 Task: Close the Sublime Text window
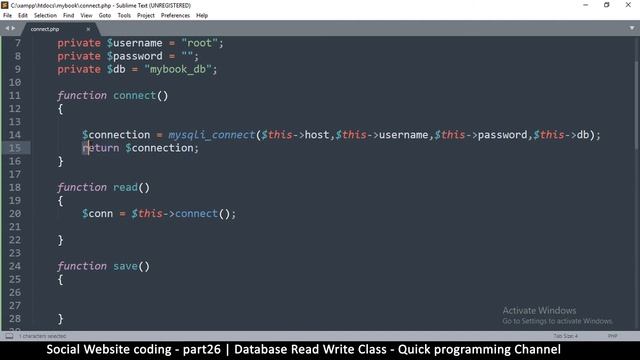628,5
